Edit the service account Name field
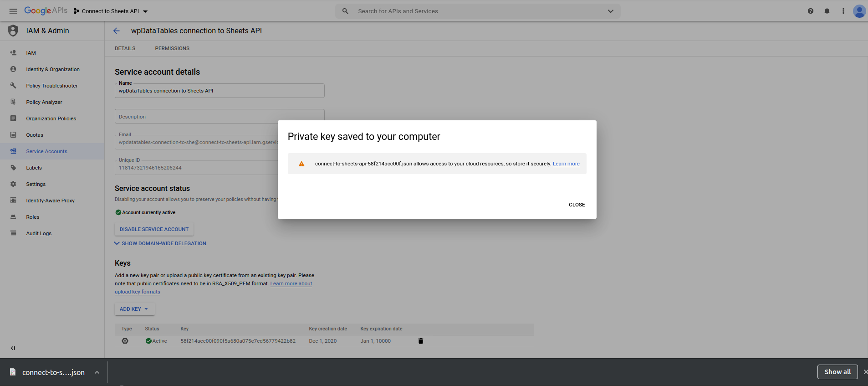Image resolution: width=868 pixels, height=386 pixels. pyautogui.click(x=220, y=91)
